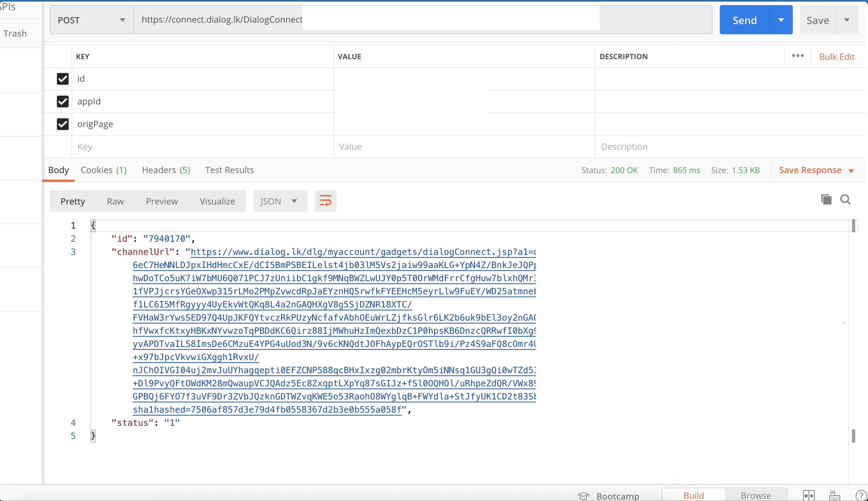Switch to Build mode

click(x=694, y=495)
